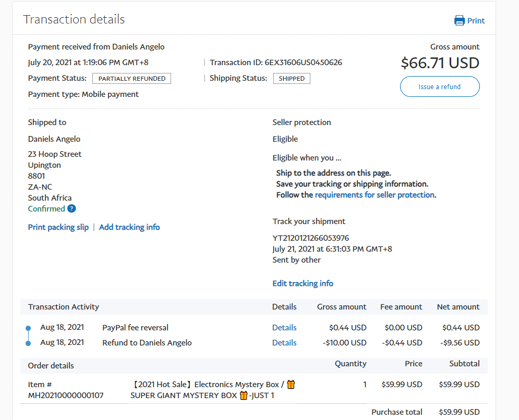Select the Refund to Daniels Angelo timeline dot

[28, 343]
